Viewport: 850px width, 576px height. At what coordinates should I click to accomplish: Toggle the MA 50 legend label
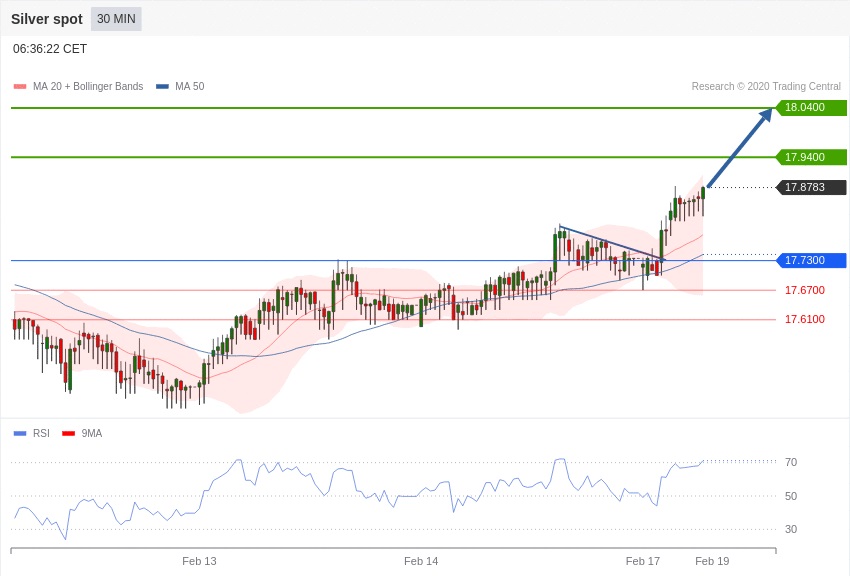189,87
